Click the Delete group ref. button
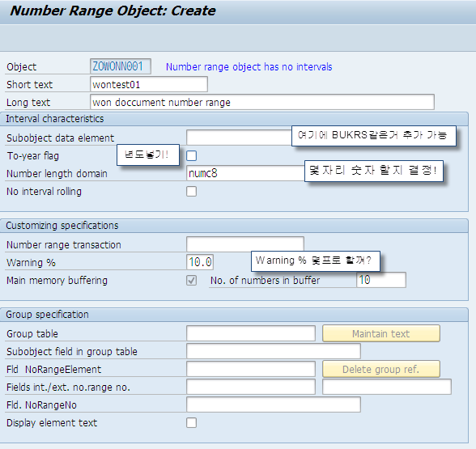This screenshot has height=449, width=476. [x=381, y=369]
